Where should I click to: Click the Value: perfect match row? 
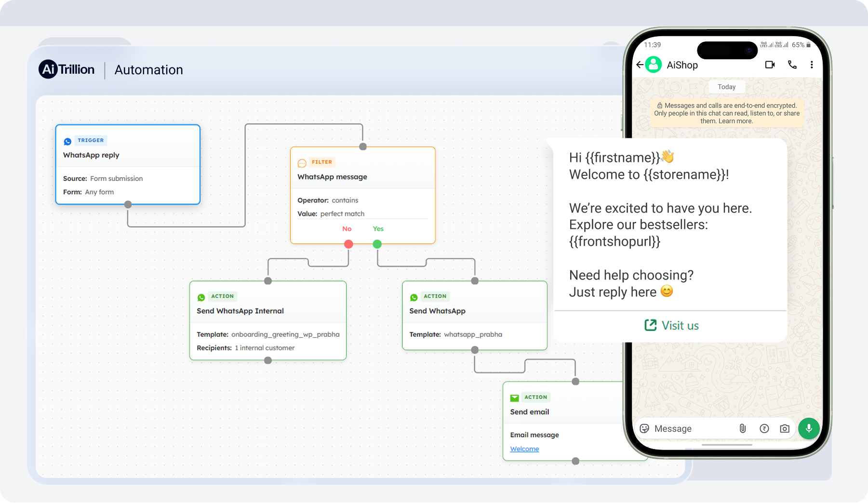point(331,213)
